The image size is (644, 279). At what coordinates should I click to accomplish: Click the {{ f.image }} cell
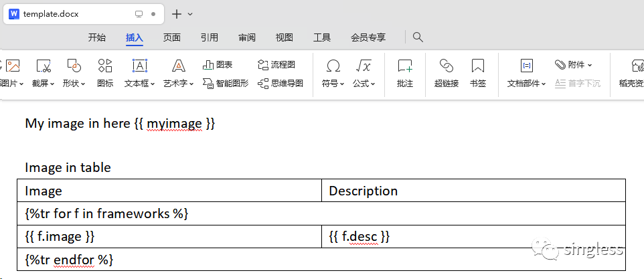[x=169, y=236]
